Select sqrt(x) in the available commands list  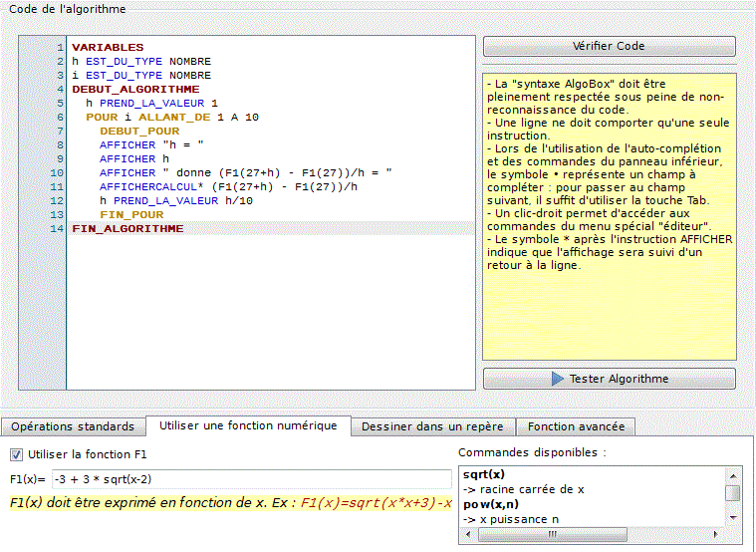click(484, 474)
